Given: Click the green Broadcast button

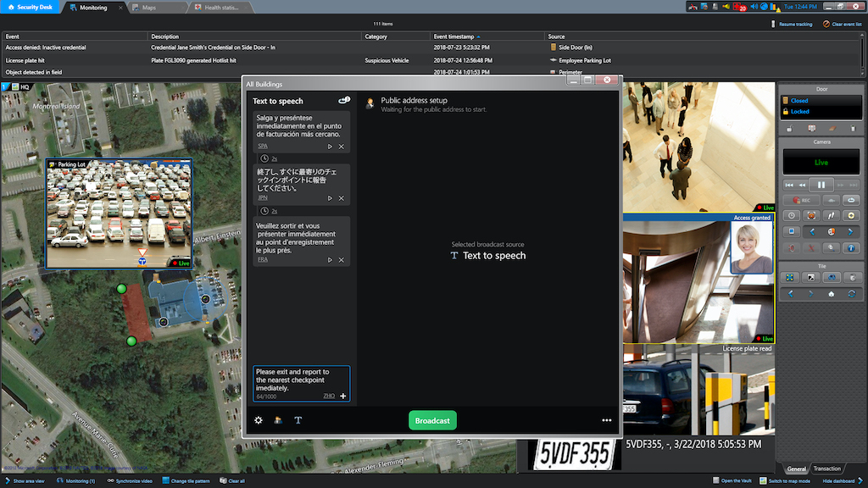Looking at the screenshot, I should [432, 420].
